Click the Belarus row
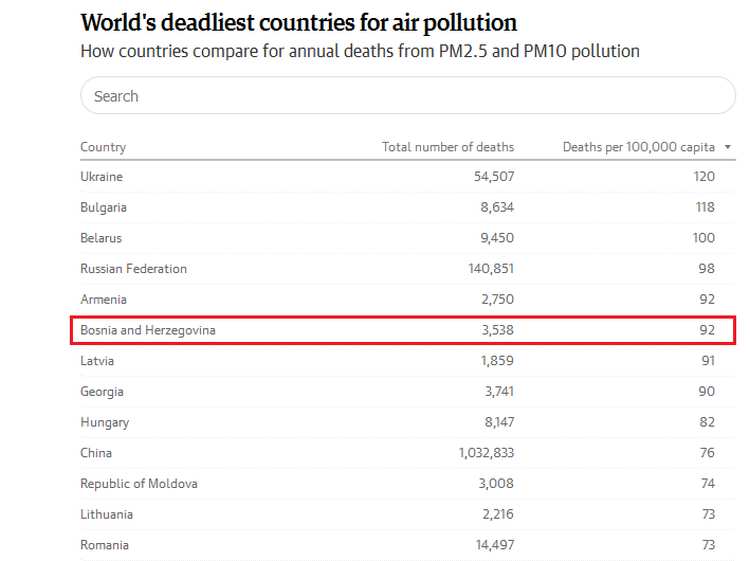Image resolution: width=750 pixels, height=561 pixels. pos(101,238)
